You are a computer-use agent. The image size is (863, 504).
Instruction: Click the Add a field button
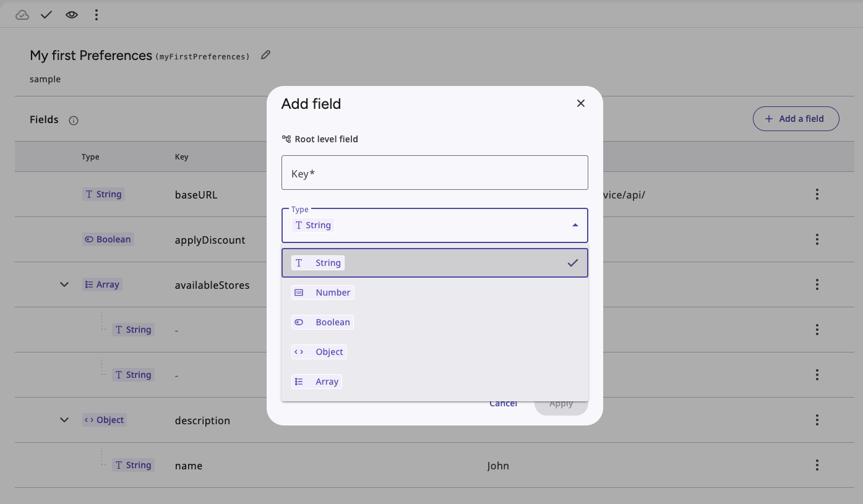pos(796,119)
